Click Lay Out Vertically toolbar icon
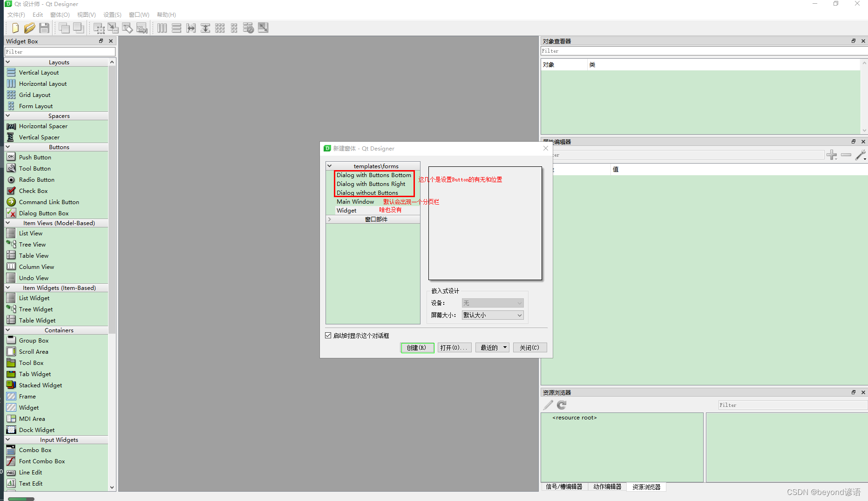 tap(176, 28)
